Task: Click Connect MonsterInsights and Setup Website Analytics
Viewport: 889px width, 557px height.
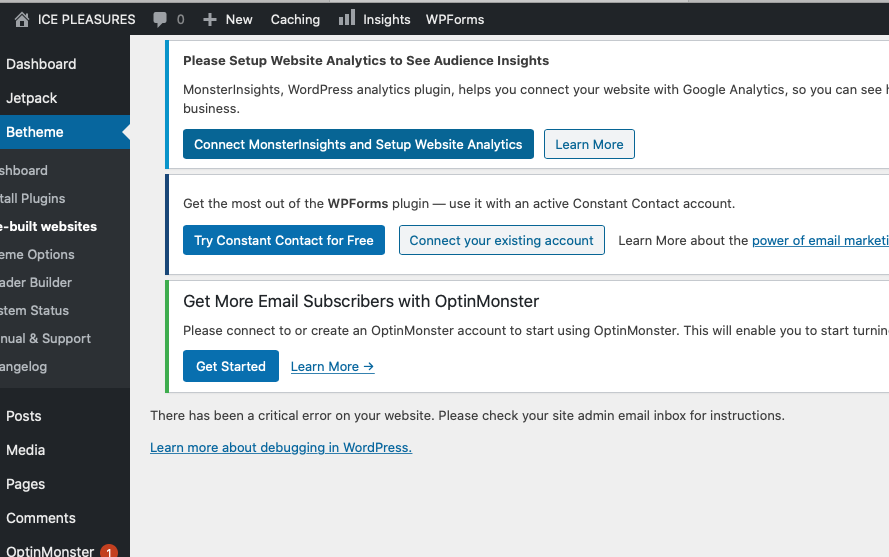Action: (358, 144)
